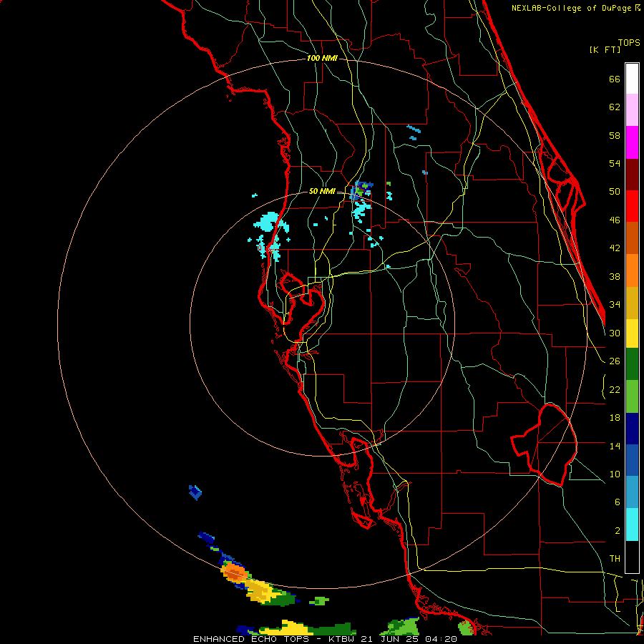
Task: Click the magenta 58 kft legend swatch
Action: pos(632,142)
